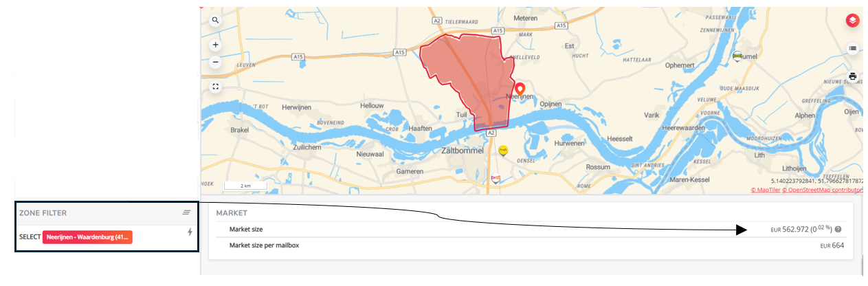
Task: Open the map legend list icon
Action: click(852, 48)
